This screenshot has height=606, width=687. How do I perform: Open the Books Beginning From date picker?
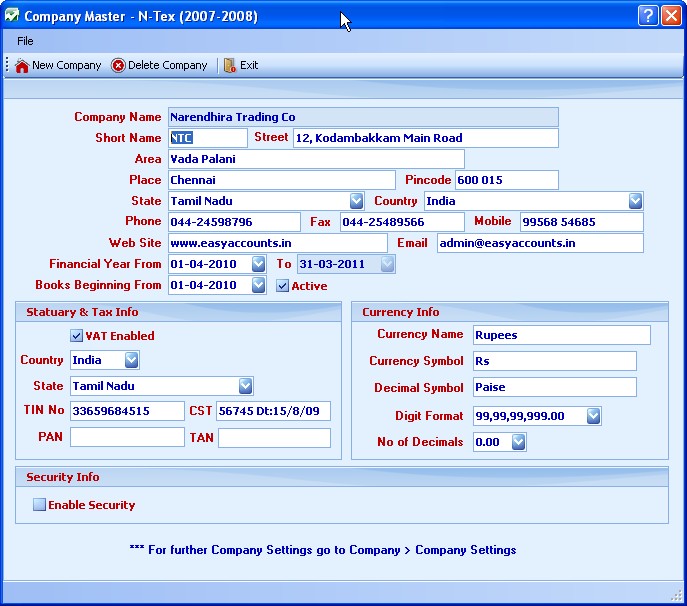point(259,285)
